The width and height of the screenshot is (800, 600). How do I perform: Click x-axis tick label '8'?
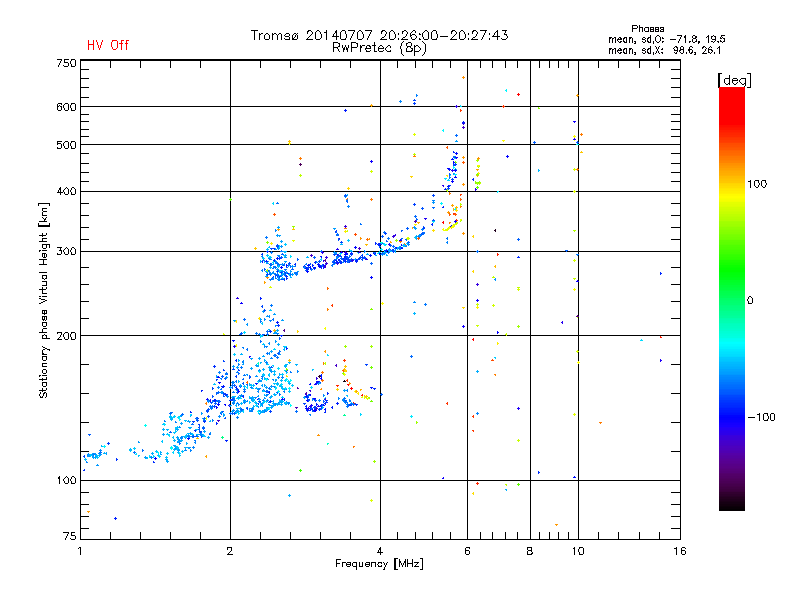tap(530, 551)
